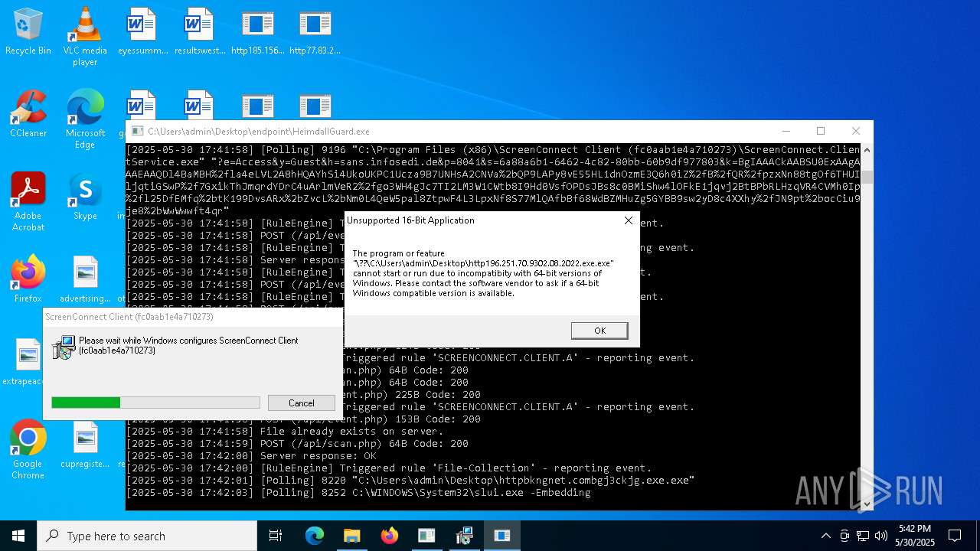Open the http77.83.2 desktop file icon
Viewport: 980px width, 551px height.
point(315,31)
